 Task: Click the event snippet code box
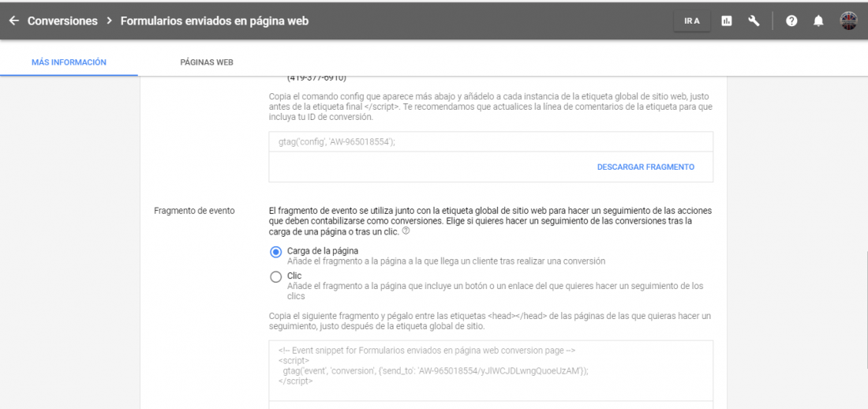click(491, 370)
